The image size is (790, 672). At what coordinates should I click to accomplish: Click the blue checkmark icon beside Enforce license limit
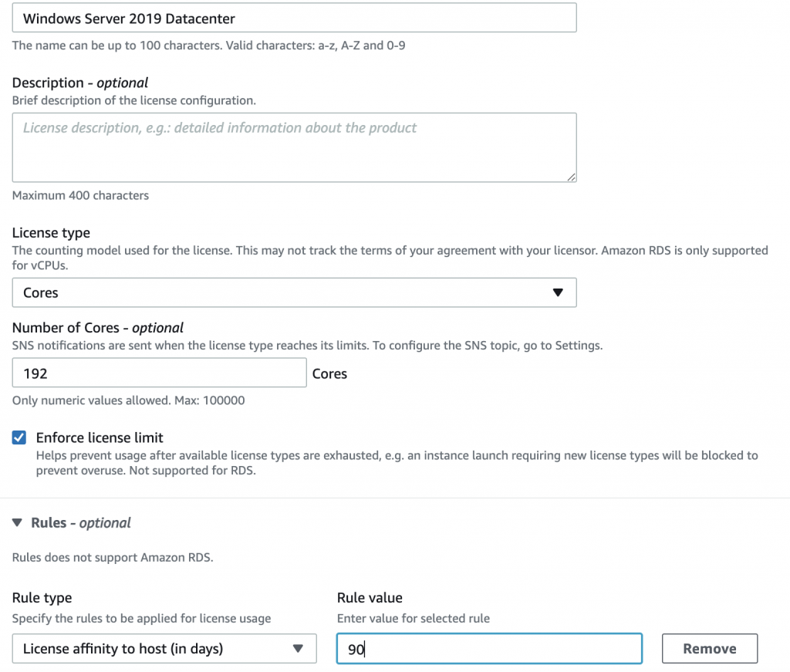point(19,437)
